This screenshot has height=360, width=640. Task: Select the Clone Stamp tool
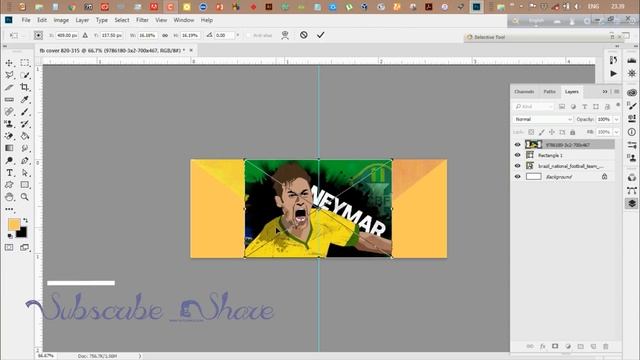[9, 124]
